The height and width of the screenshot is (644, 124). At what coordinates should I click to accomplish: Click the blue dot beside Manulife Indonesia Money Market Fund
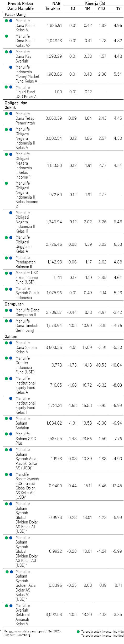(x=11, y=67)
